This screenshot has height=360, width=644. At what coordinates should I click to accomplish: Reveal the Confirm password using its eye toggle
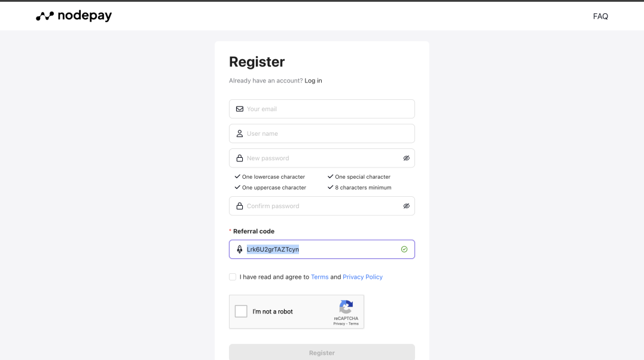click(x=406, y=206)
